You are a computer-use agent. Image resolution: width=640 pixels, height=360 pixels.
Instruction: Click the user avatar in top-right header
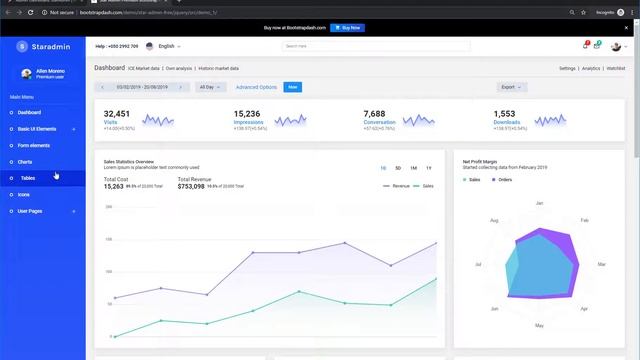[616, 47]
